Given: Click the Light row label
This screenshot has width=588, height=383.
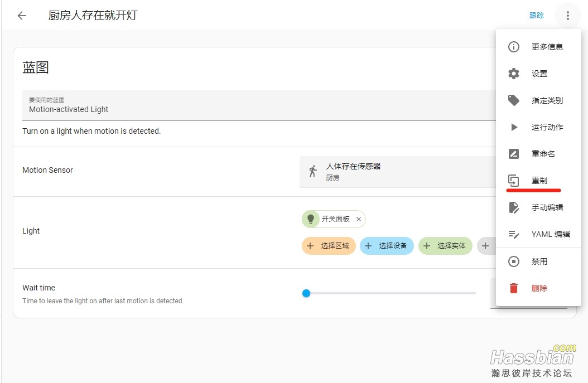Looking at the screenshot, I should [31, 231].
